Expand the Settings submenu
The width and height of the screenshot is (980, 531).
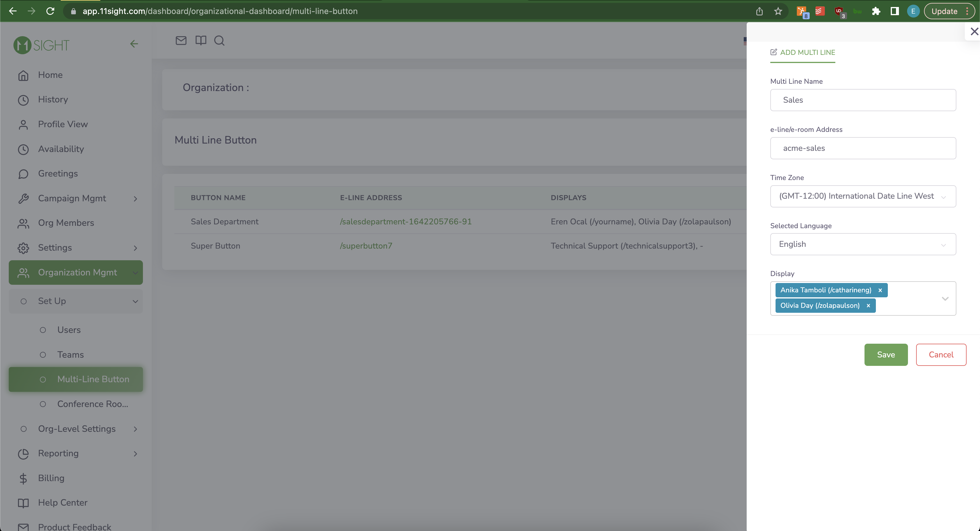tap(135, 248)
